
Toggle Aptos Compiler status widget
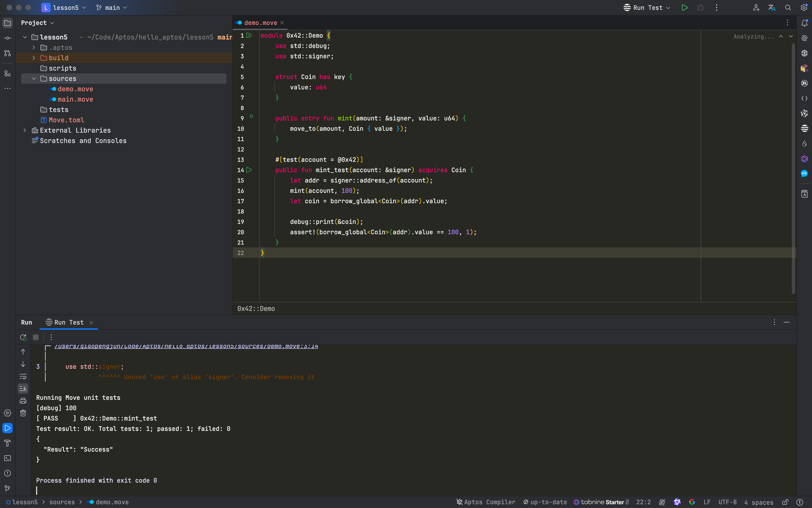pos(486,502)
